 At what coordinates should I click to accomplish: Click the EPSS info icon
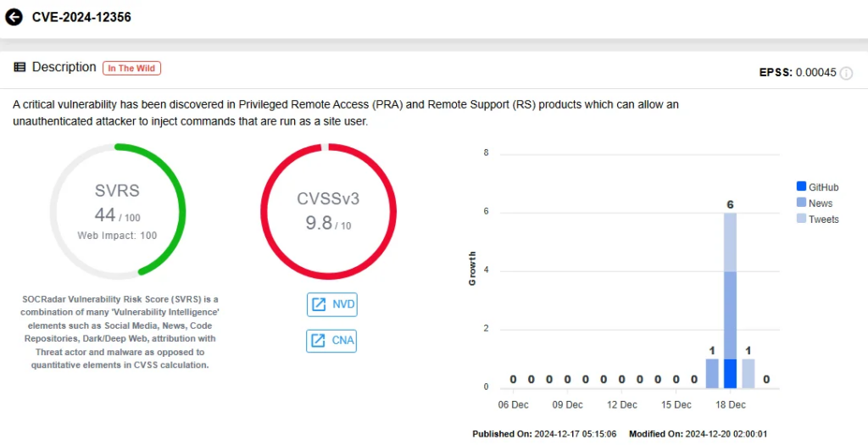[846, 73]
